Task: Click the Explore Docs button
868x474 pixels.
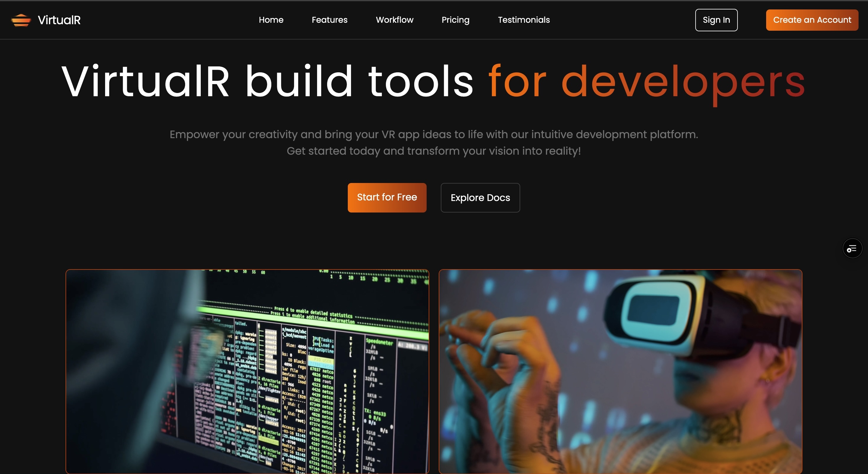Action: [x=480, y=198]
